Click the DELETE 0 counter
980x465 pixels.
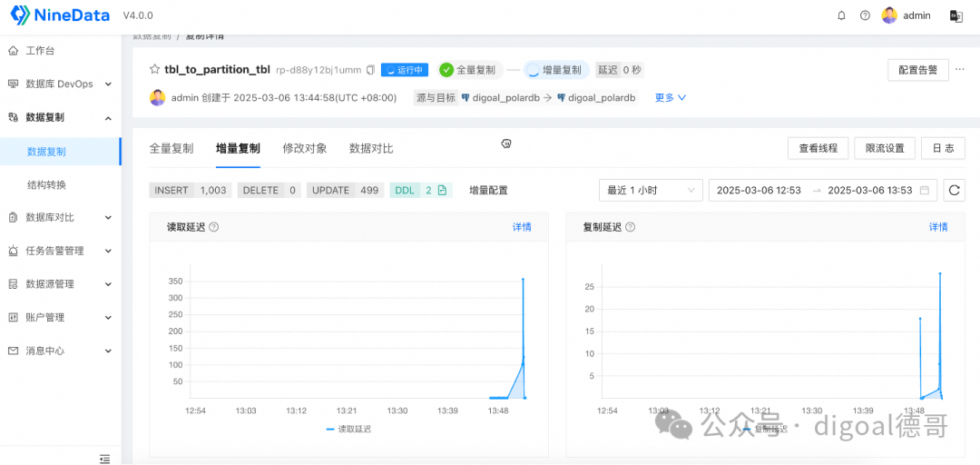coord(269,190)
